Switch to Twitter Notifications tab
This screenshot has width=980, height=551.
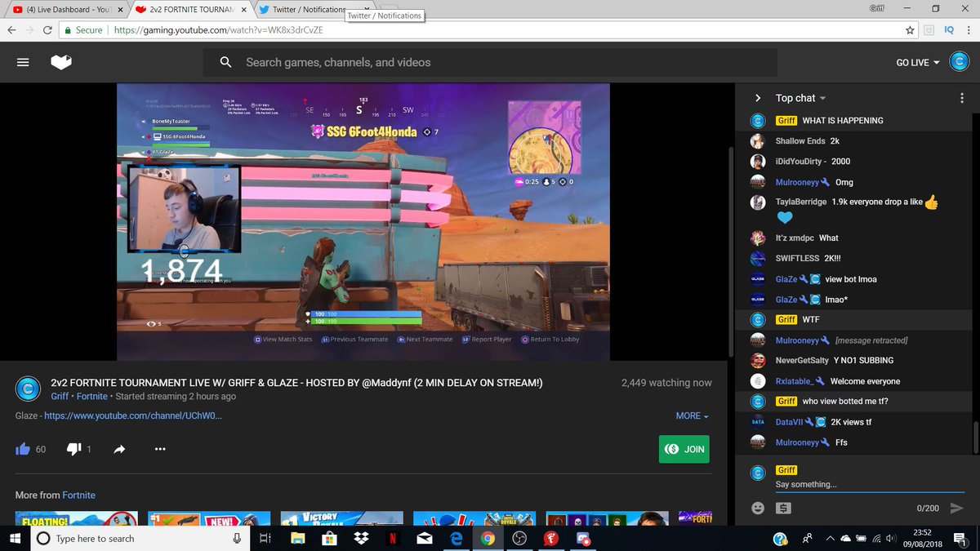309,9
